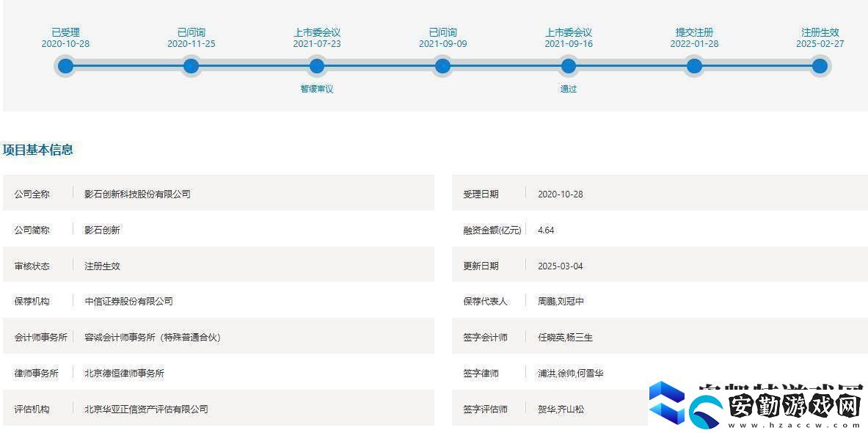This screenshot has height=433, width=868.
Task: Click the 已问询 2020-11-25 timeline node
Action: pyautogui.click(x=191, y=67)
